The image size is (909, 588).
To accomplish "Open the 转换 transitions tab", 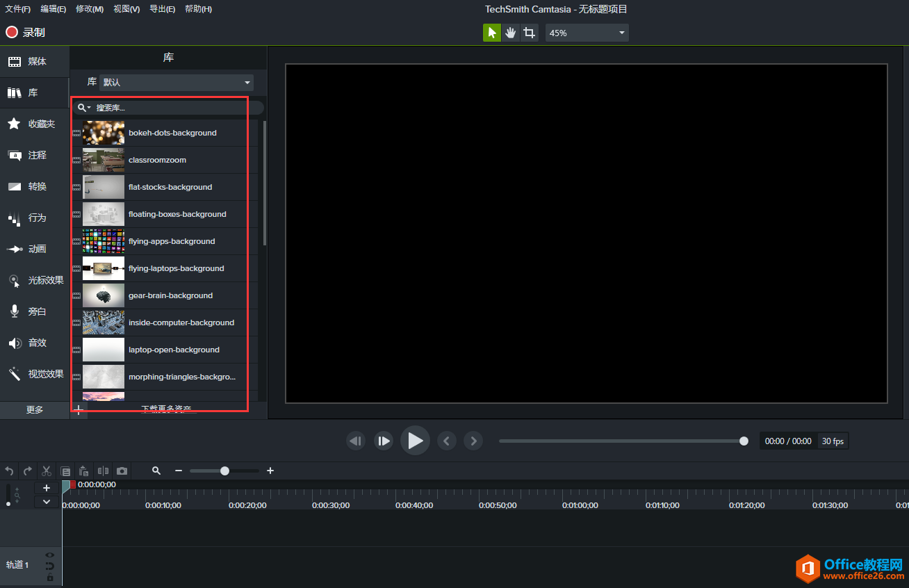I will (35, 186).
